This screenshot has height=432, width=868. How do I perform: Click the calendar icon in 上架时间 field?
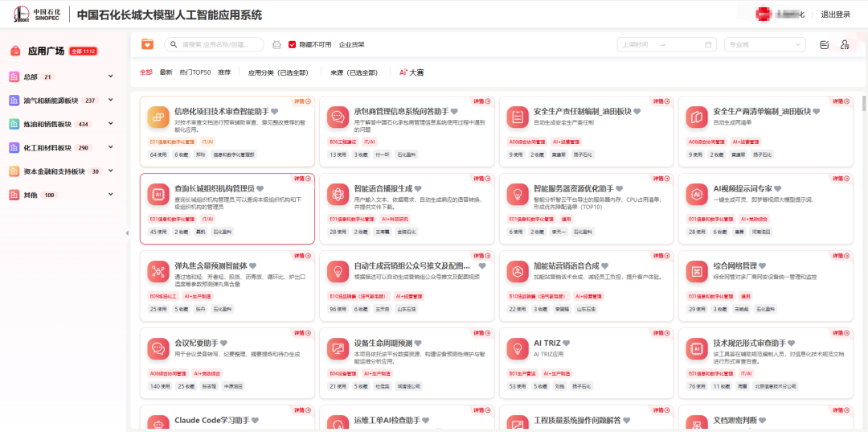pyautogui.click(x=708, y=44)
